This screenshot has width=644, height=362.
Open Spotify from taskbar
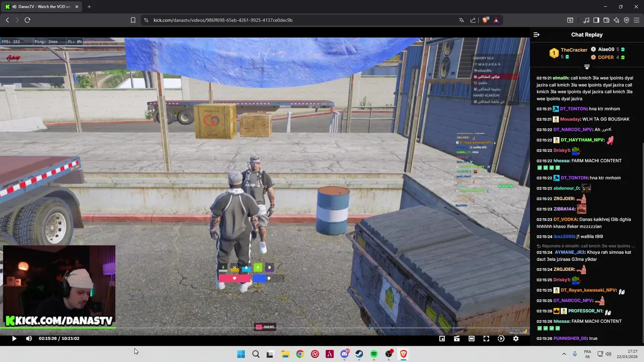pyautogui.click(x=374, y=354)
